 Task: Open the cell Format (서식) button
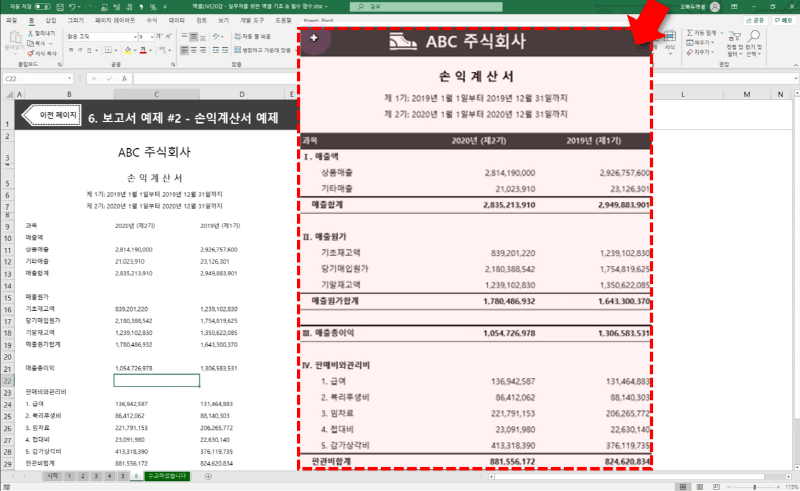coord(669,40)
